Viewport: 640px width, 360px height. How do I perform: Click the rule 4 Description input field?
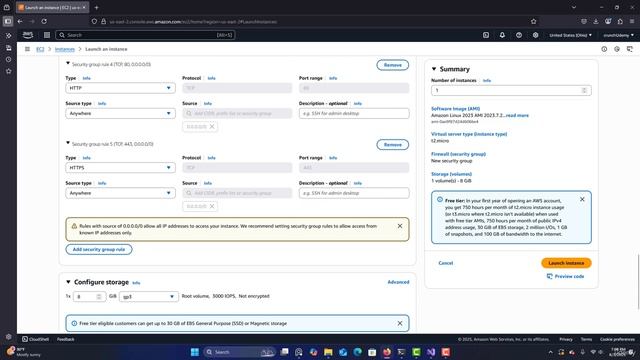point(354,113)
